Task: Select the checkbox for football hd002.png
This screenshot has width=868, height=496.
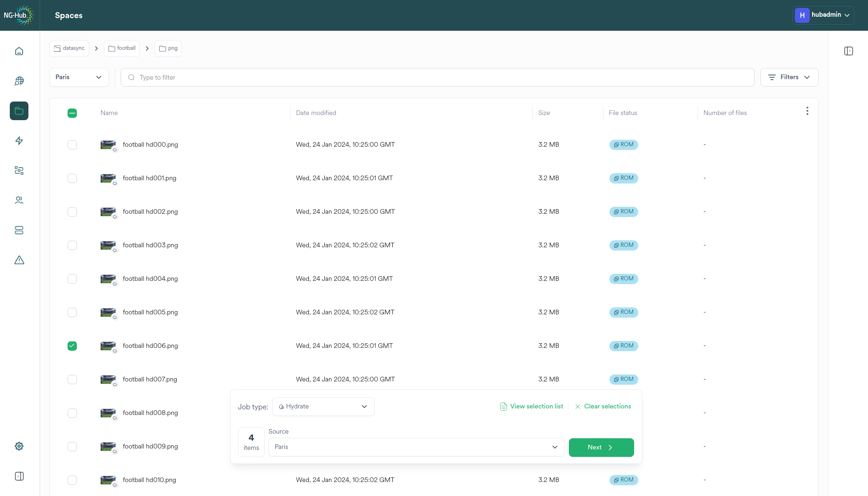Action: point(72,212)
